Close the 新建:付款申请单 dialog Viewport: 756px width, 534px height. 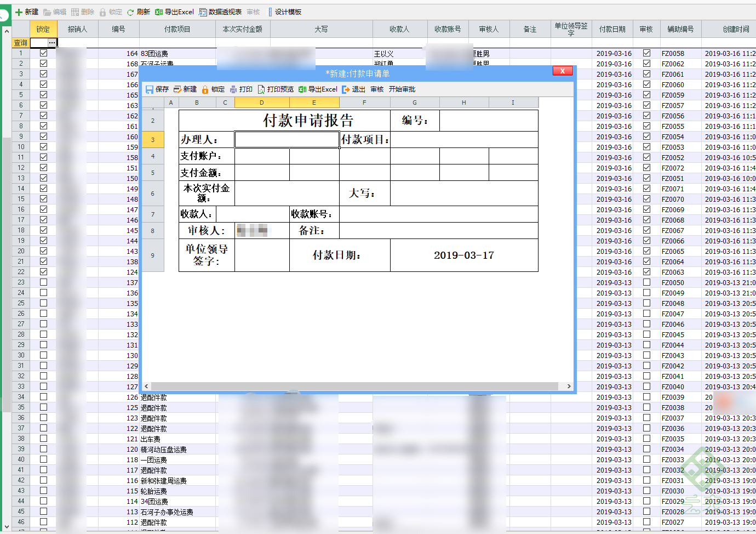click(x=563, y=71)
